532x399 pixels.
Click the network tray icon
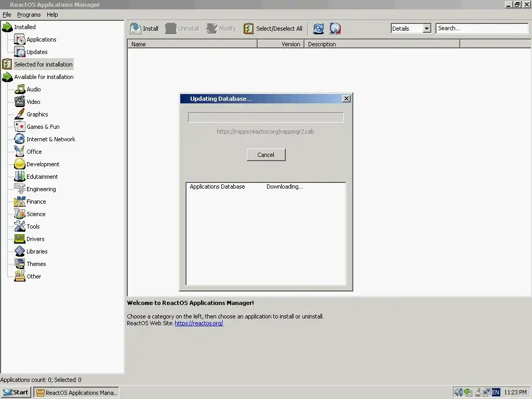point(486,393)
